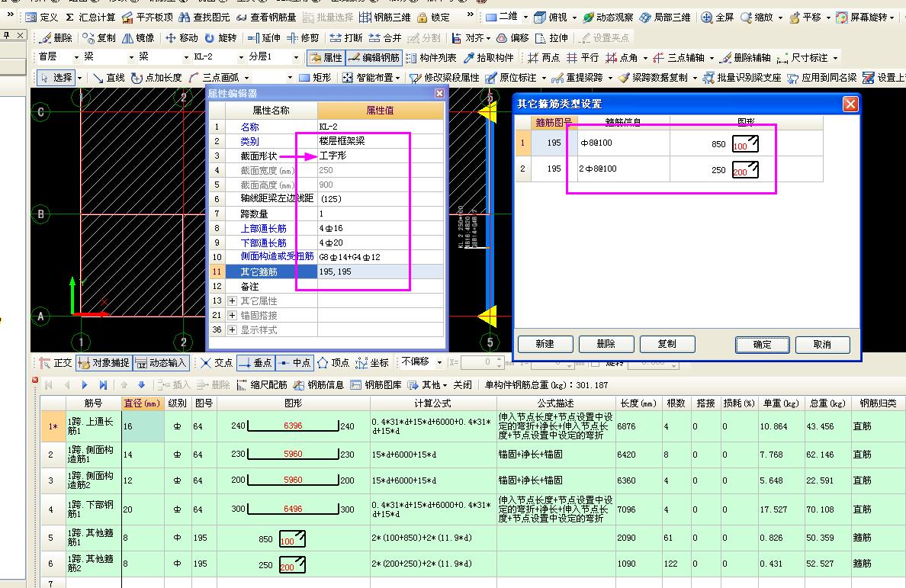Click 关闭 in rebar edit toolbar
This screenshot has width=906, height=588.
[x=462, y=384]
